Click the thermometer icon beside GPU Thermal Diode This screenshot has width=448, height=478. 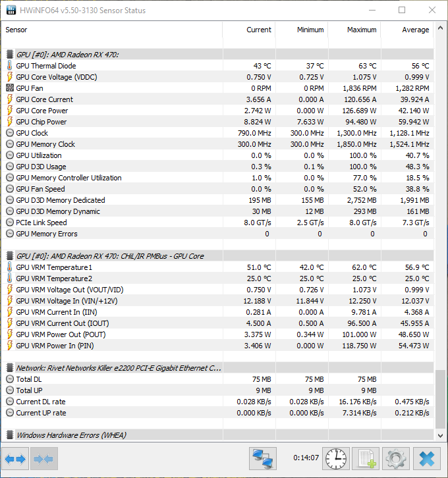click(10, 66)
